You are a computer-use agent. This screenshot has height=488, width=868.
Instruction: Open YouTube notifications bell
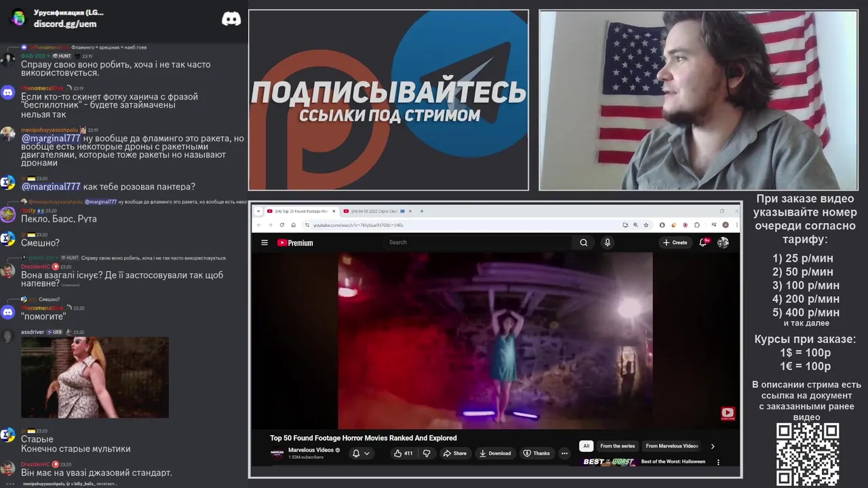pos(704,243)
